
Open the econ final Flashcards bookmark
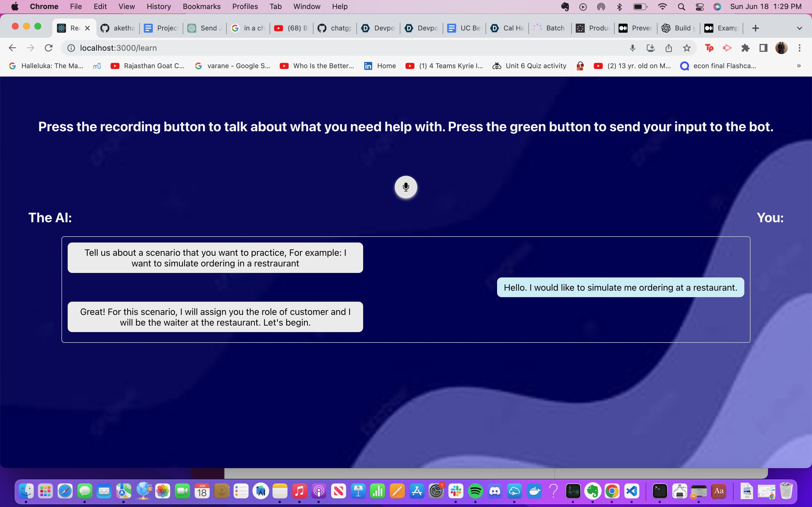pyautogui.click(x=718, y=66)
